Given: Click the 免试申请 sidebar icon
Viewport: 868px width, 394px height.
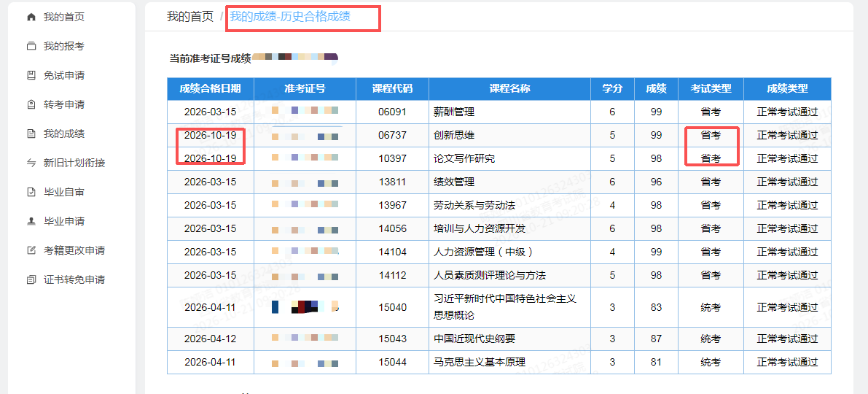Looking at the screenshot, I should click(31, 75).
